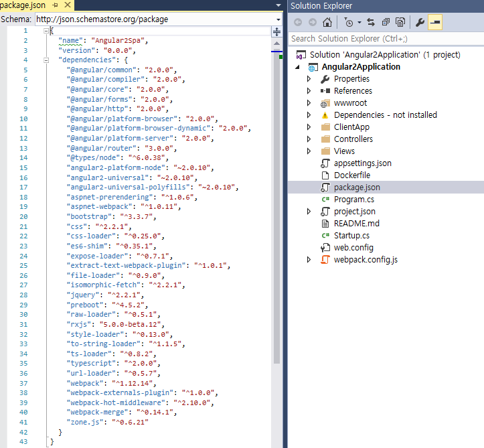The width and height of the screenshot is (484, 448).
Task: Click the Dependencies warning icon
Action: 325,115
